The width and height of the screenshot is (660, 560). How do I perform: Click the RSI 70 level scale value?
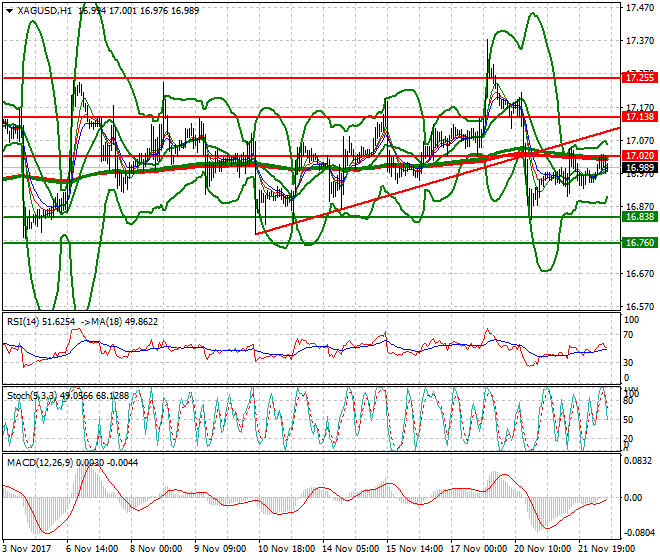click(628, 335)
